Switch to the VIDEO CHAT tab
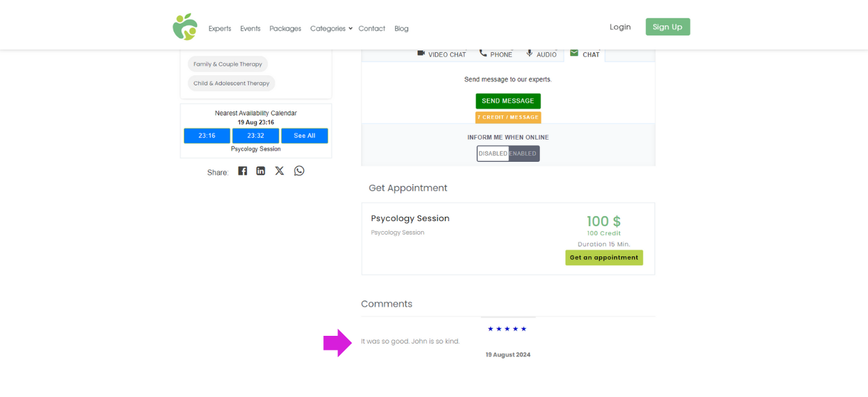 tap(441, 55)
